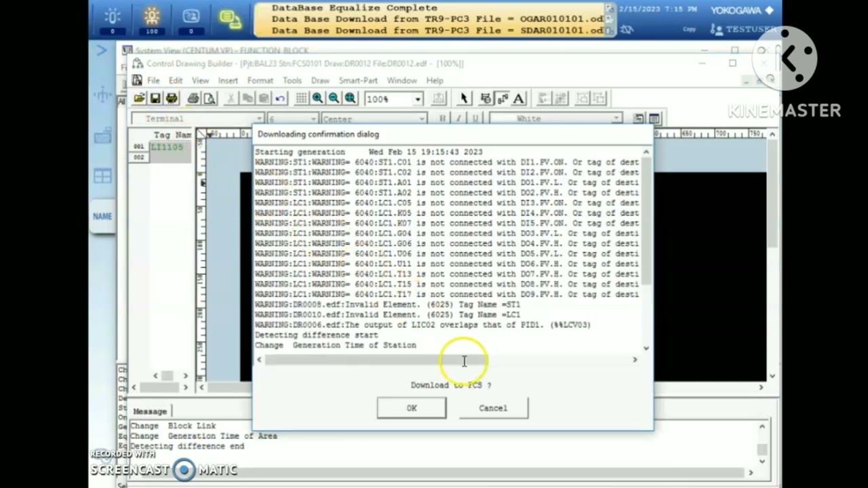
Task: Open the Draw menu
Action: [x=320, y=81]
